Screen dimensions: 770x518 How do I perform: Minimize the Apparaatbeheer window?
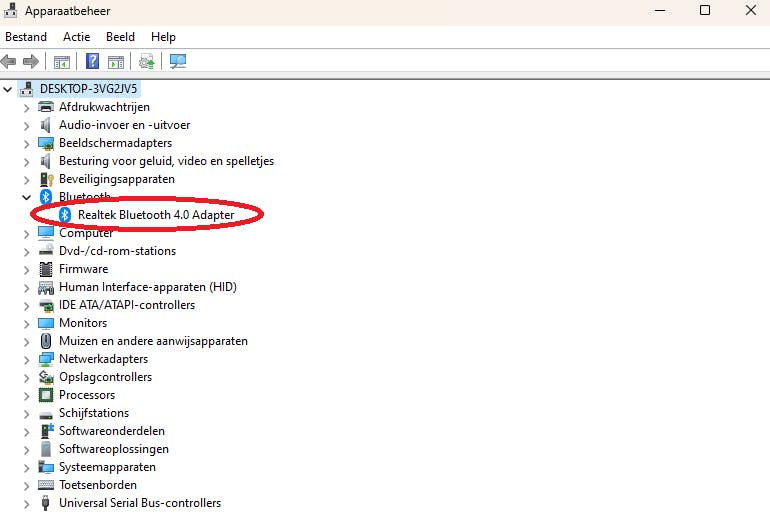coord(660,10)
